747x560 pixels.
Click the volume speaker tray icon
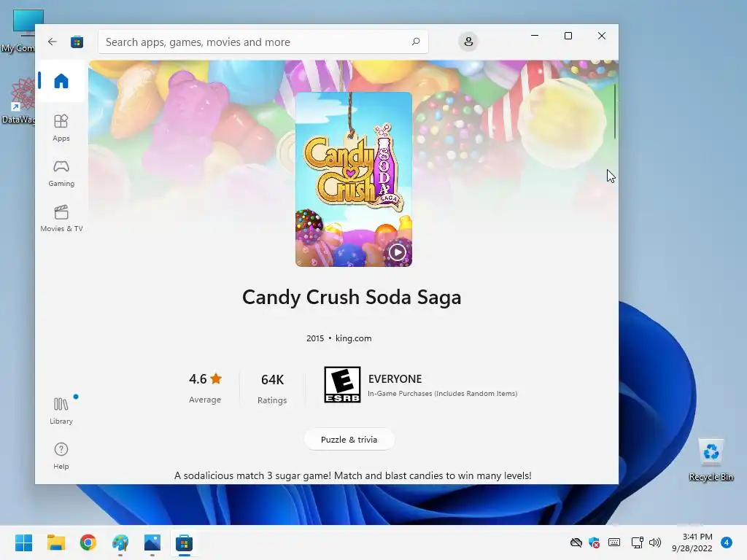pos(655,542)
